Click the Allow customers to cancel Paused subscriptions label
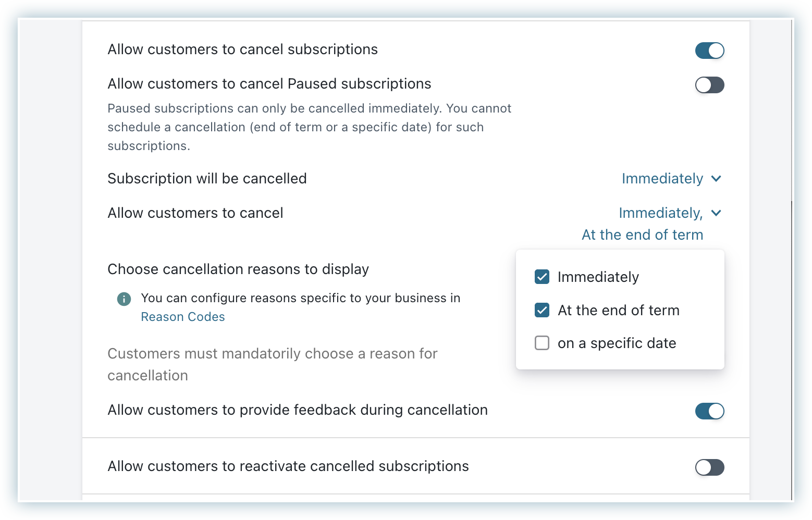812x520 pixels. 269,84
